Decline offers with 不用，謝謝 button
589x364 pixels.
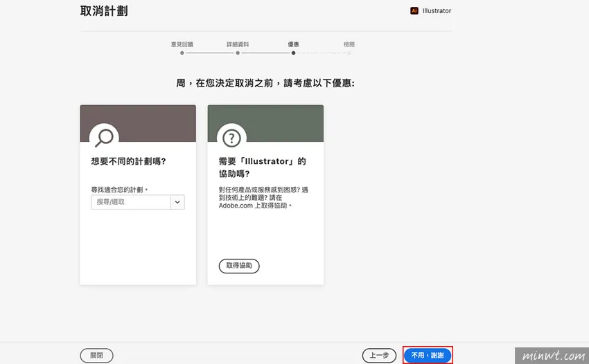pos(428,355)
